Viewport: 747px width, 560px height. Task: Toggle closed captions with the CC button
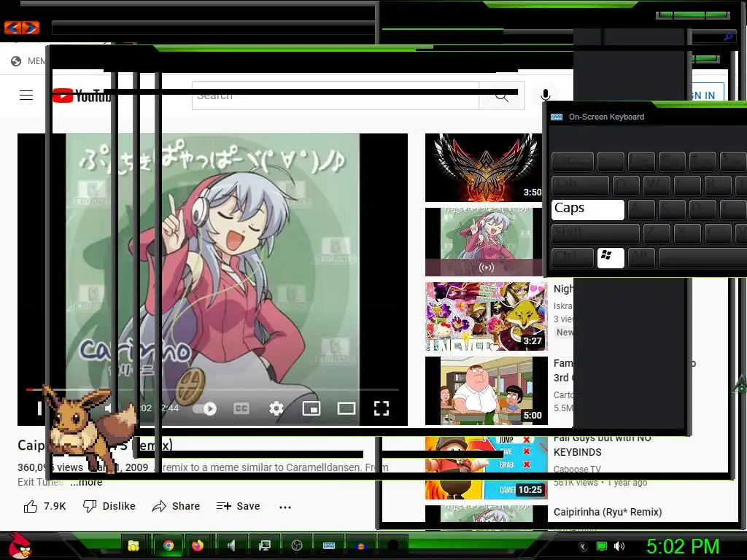coord(241,408)
